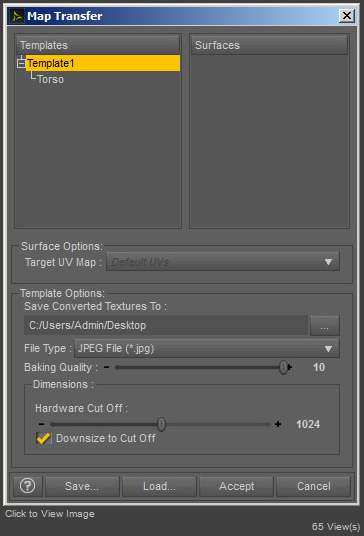This screenshot has width=364, height=536.
Task: Uncheck Downsize to Cut Off checkbox
Action: (x=43, y=438)
